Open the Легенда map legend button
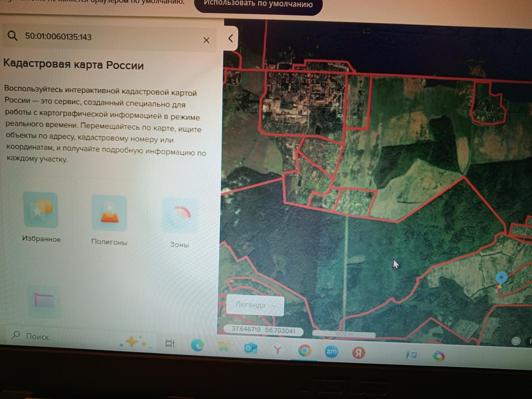Screen dimensions: 532x399 255,305
